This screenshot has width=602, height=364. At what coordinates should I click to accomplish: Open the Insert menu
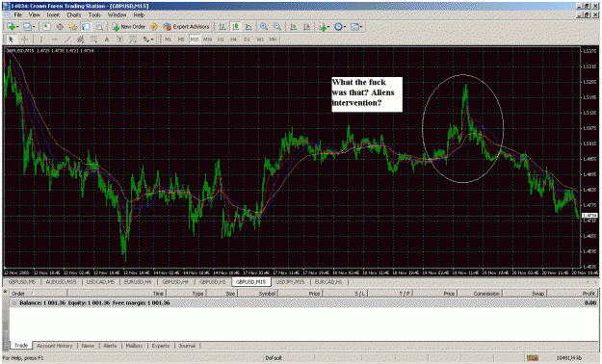[x=53, y=14]
